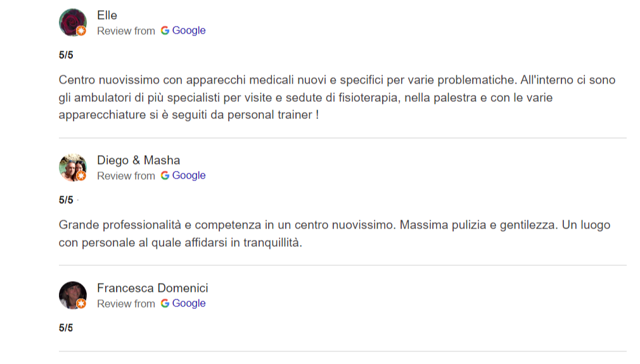Select the reviewer name Diego & Masha
Image resolution: width=640 pixels, height=364 pixels.
coord(138,160)
